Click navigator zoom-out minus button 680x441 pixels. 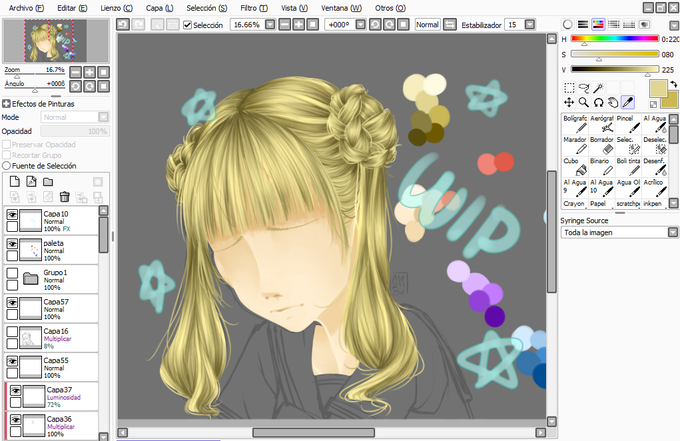coord(75,72)
